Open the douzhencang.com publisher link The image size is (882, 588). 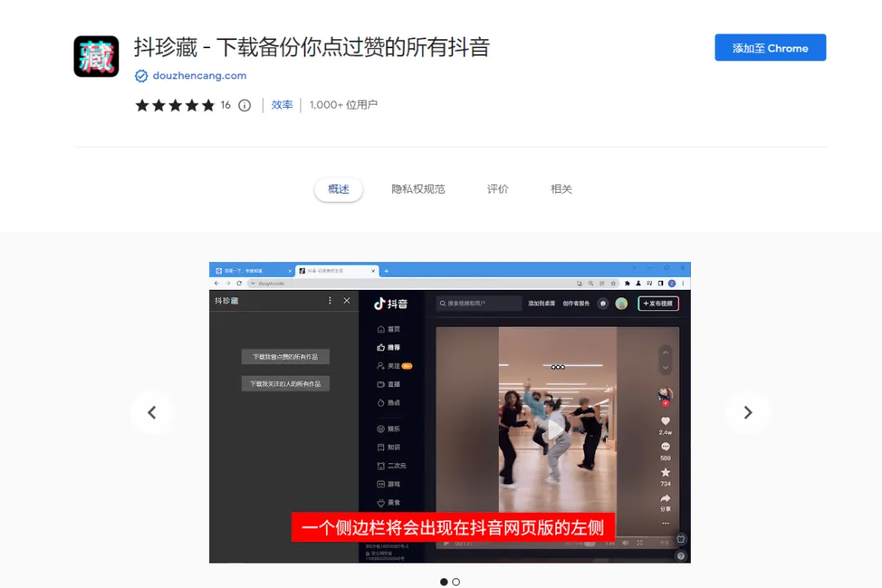click(199, 75)
